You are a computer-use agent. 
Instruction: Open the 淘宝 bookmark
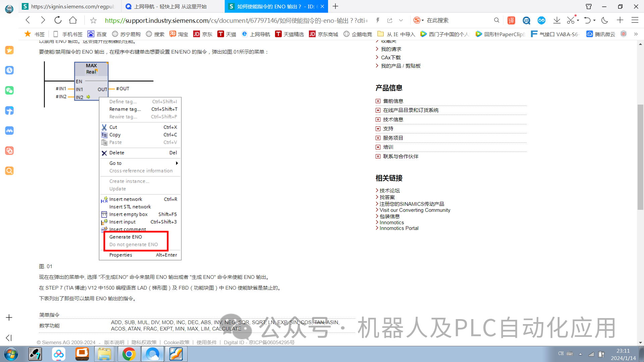(x=179, y=34)
